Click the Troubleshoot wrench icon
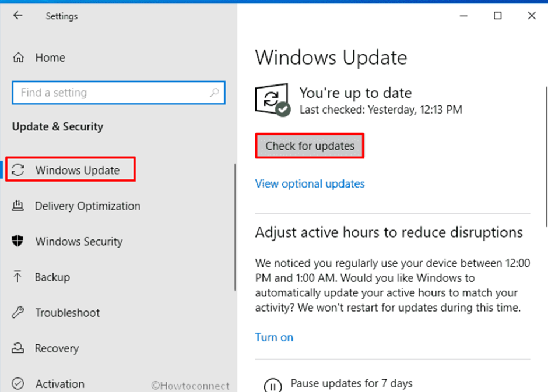548x392 pixels. coord(18,313)
